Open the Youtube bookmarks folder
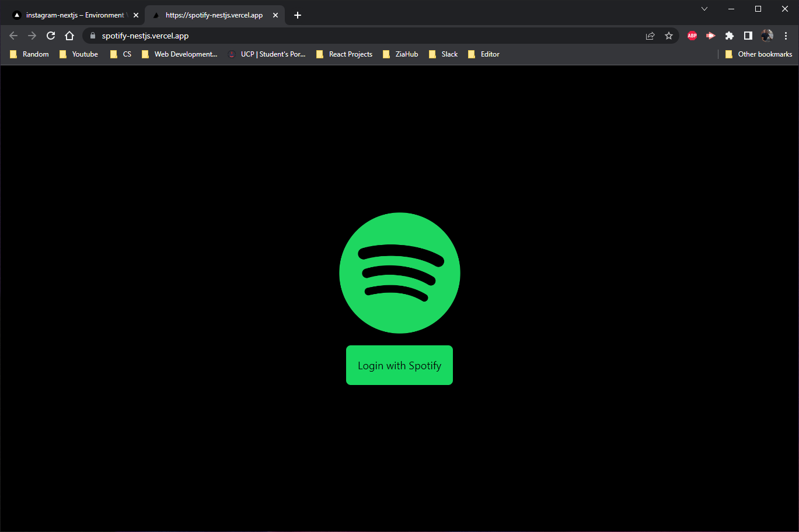The image size is (799, 532). (79, 54)
